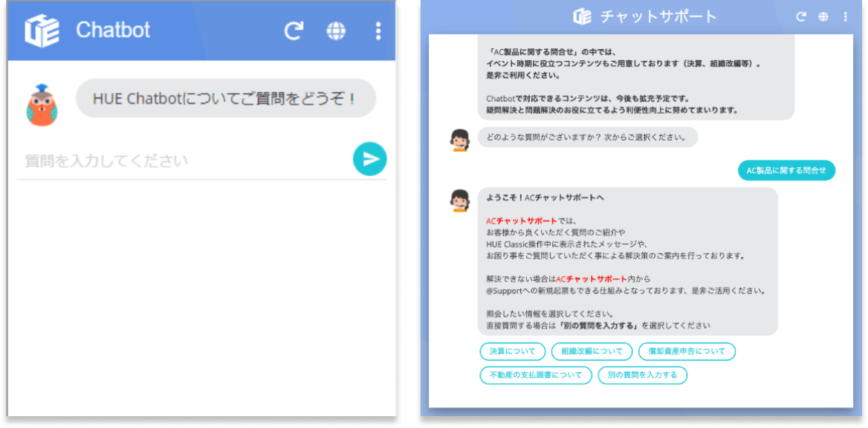Select the 不動産の支払調書について option
The height and width of the screenshot is (428, 868).
point(536,375)
